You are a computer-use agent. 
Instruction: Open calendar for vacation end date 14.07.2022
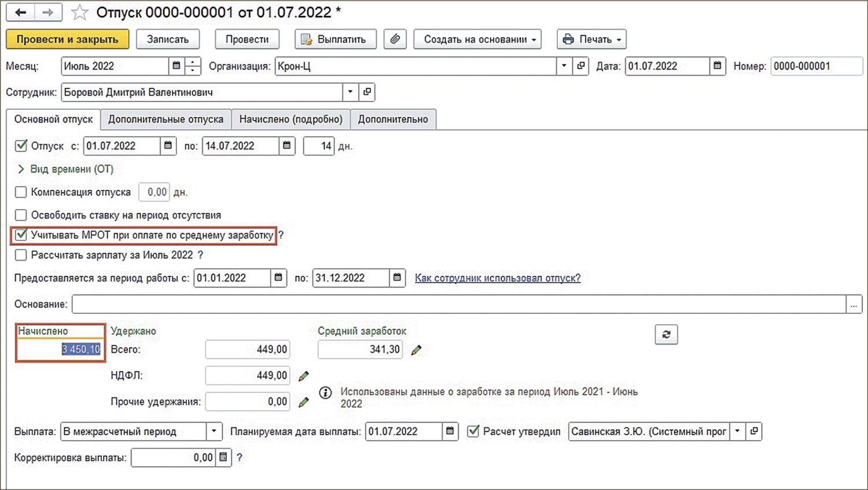(287, 146)
